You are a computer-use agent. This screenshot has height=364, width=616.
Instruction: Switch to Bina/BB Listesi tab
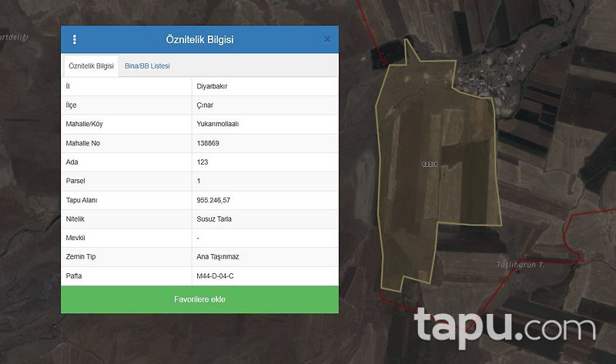click(x=147, y=66)
